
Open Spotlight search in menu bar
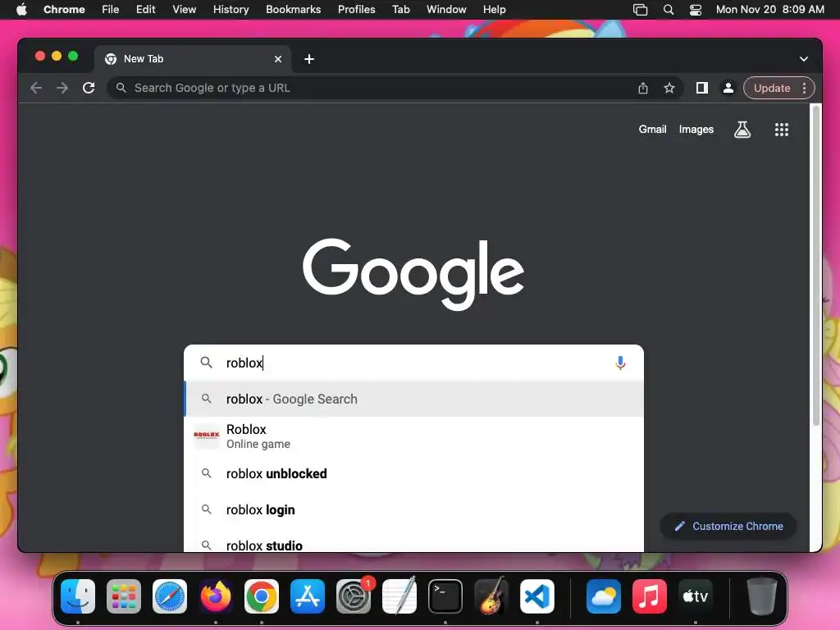[x=668, y=9]
